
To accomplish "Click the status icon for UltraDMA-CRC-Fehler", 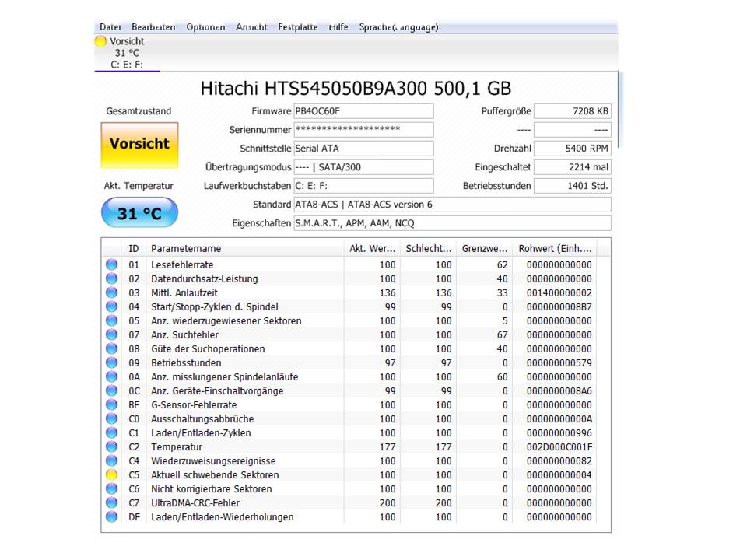I will [111, 502].
